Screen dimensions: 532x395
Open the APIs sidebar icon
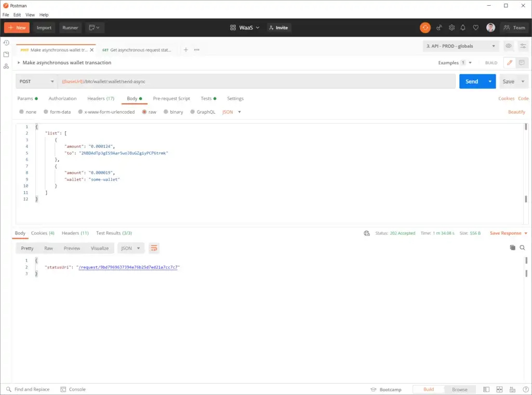tap(6, 66)
